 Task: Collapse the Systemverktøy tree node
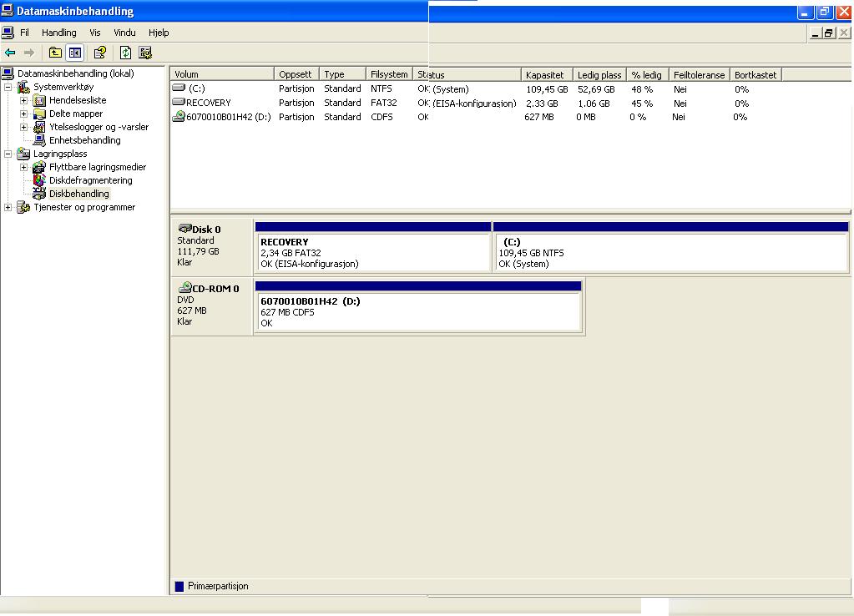tap(8, 87)
